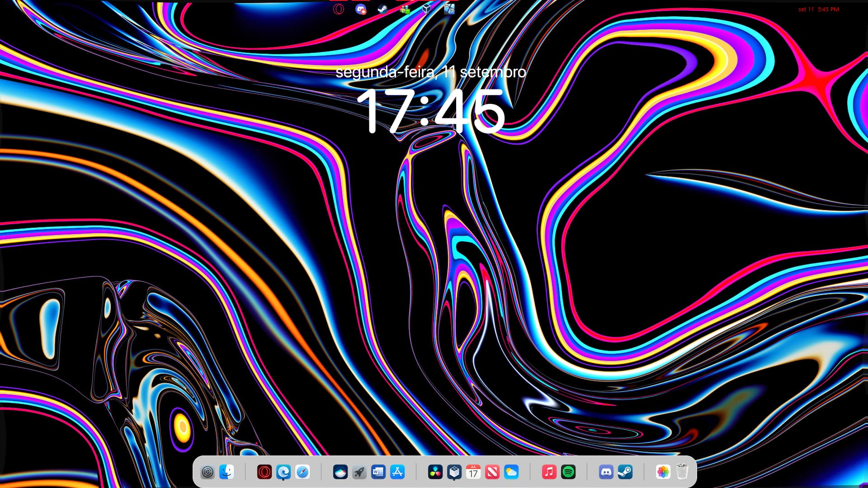This screenshot has height=488, width=868.
Task: Click Opera outline icon in top bar
Action: click(339, 9)
